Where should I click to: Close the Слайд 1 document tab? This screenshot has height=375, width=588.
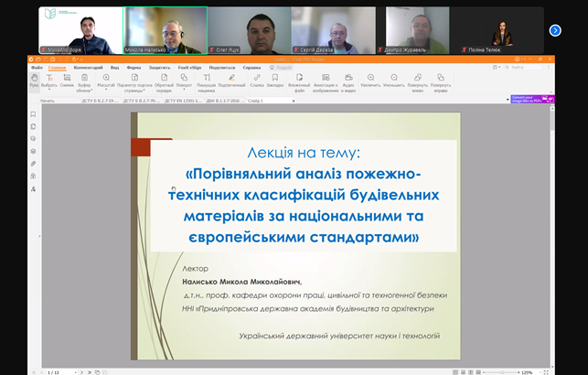(x=294, y=101)
